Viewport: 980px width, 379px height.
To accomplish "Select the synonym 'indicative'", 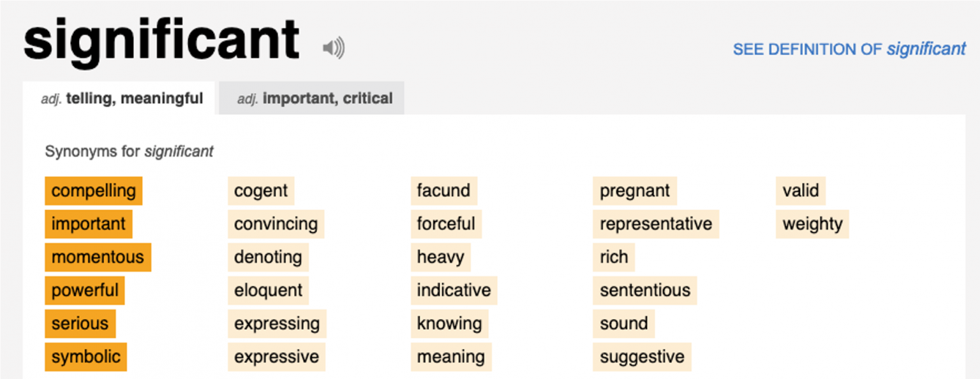I will click(x=454, y=290).
